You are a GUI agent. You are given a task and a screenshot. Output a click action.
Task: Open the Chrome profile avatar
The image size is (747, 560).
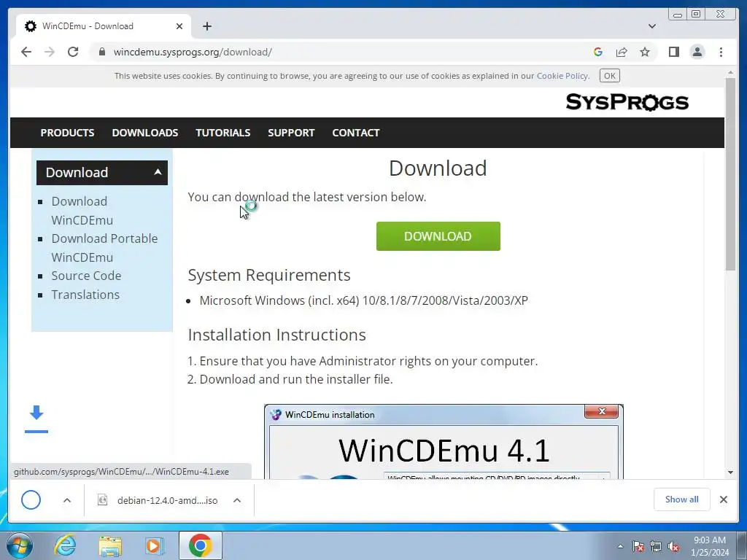[697, 52]
